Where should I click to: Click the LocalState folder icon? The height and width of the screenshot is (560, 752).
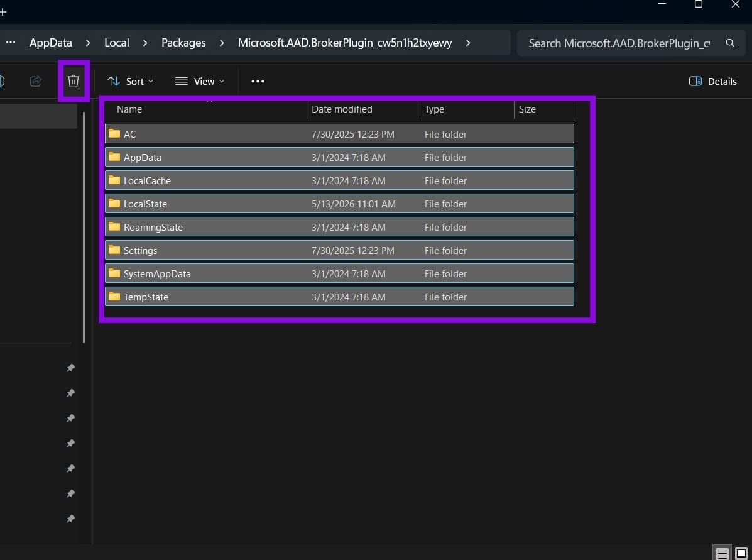tap(114, 203)
